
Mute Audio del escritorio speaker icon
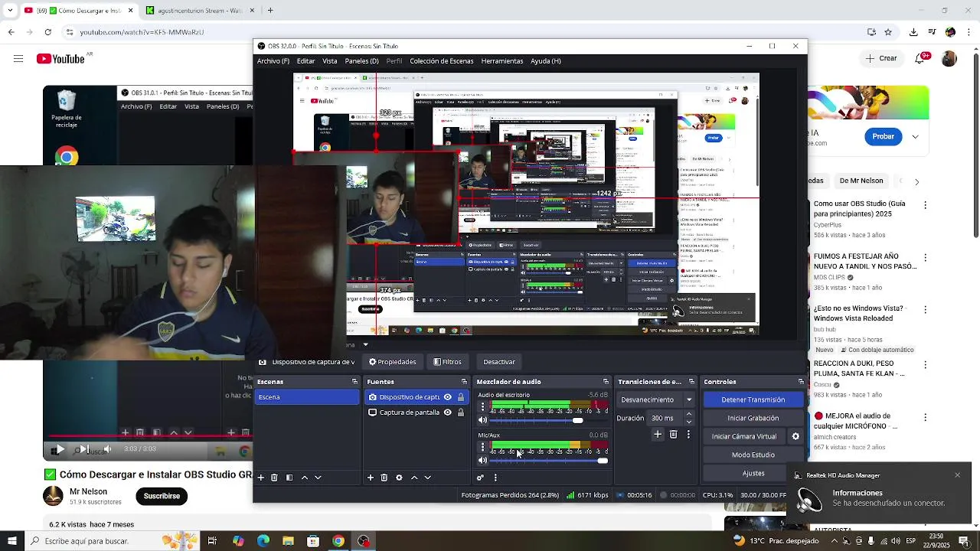coord(482,420)
